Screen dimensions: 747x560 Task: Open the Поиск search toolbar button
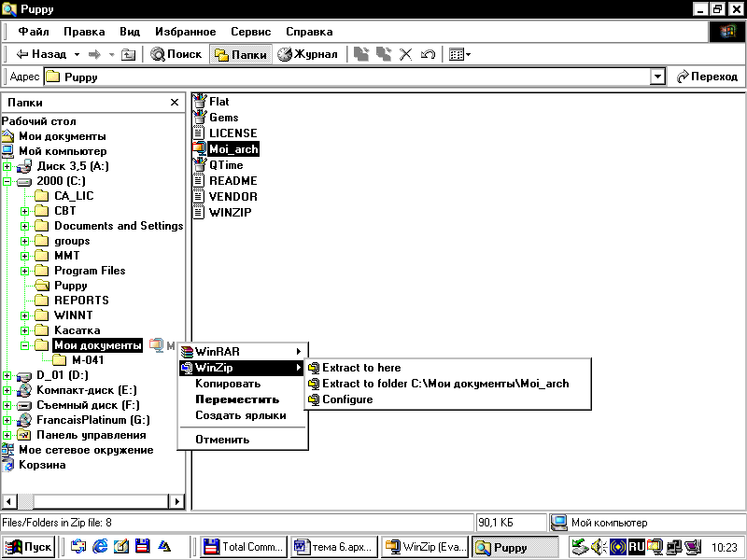[176, 54]
